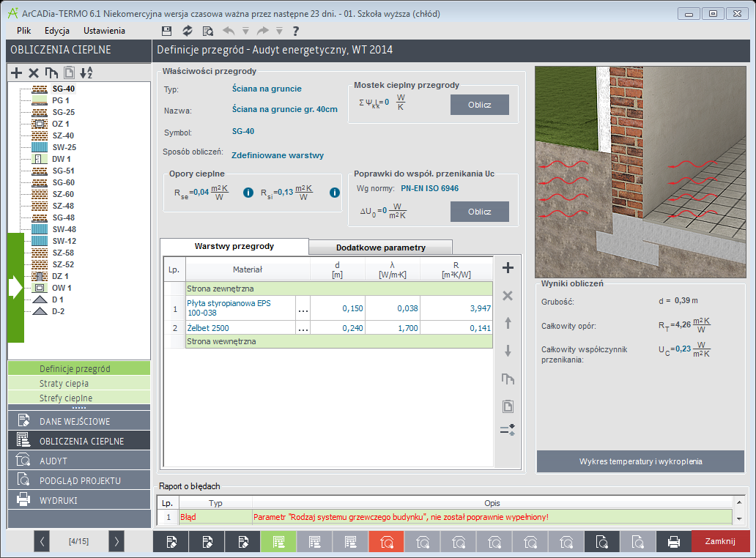Click the calculation method Zdefiniowane warstwy
756x558 pixels.
pos(277,155)
